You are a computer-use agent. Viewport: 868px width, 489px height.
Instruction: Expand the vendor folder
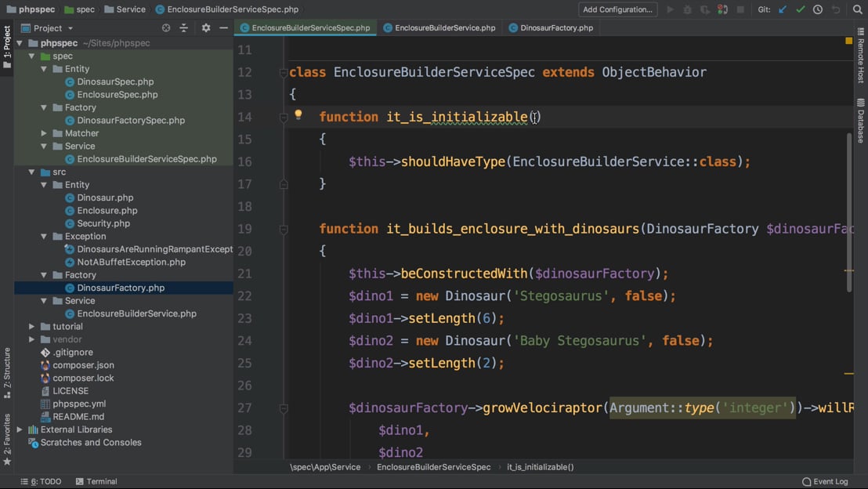click(31, 339)
